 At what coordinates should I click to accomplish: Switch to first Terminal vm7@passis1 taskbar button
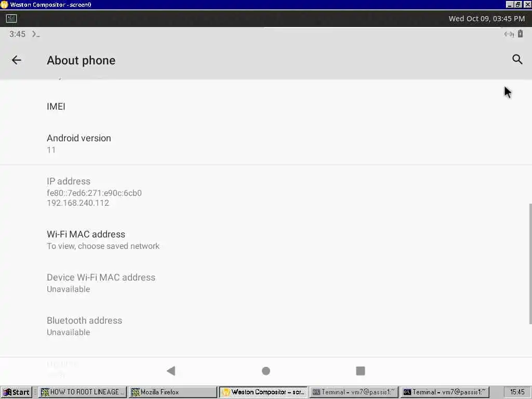click(x=353, y=392)
